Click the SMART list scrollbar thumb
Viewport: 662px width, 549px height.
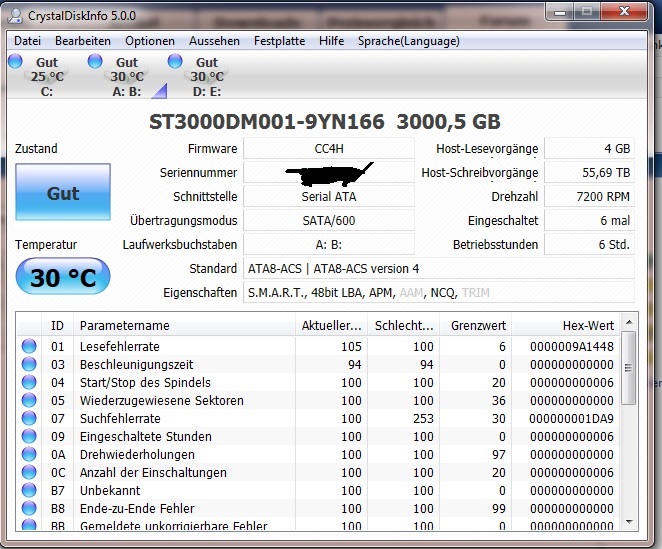629,368
